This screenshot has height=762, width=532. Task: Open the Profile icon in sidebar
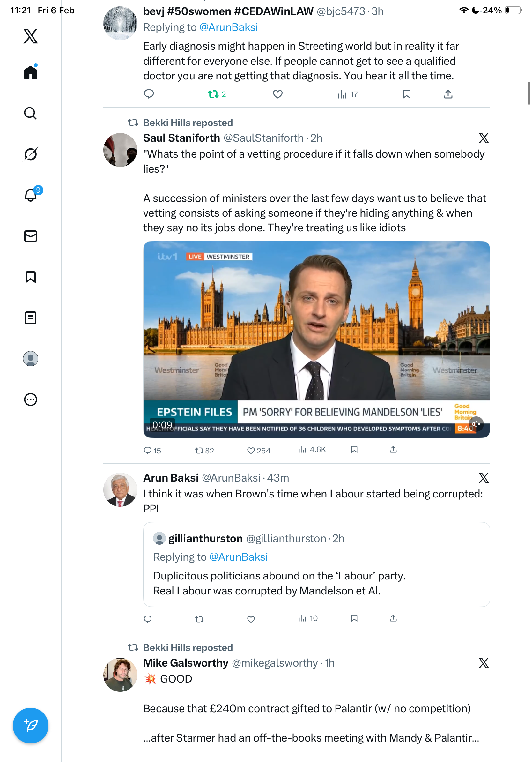31,359
